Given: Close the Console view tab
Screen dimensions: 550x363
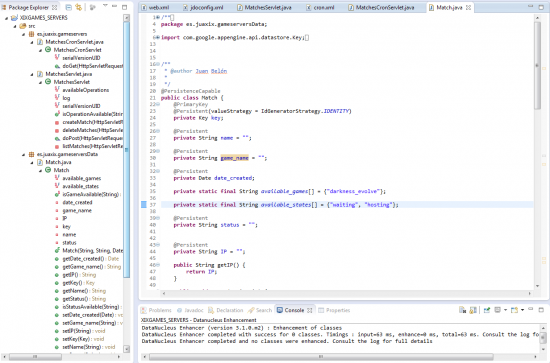Looking at the screenshot, I should (309, 310).
